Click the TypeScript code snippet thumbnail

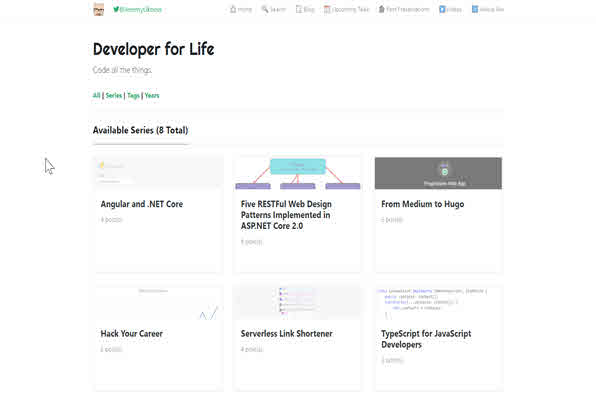click(x=438, y=303)
